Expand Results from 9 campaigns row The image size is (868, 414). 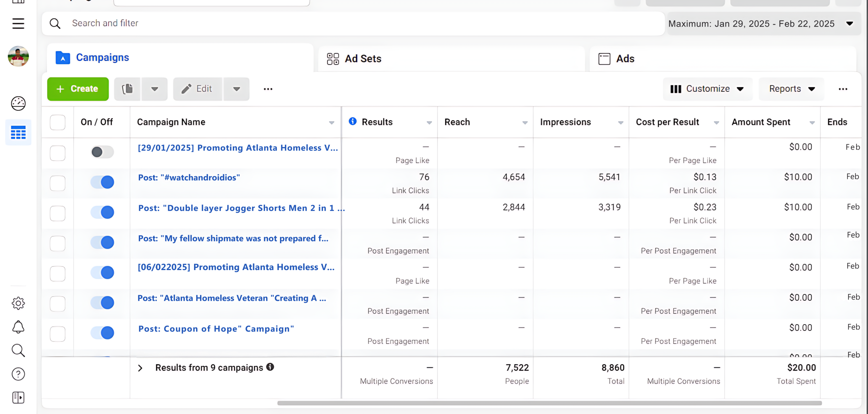pos(140,368)
